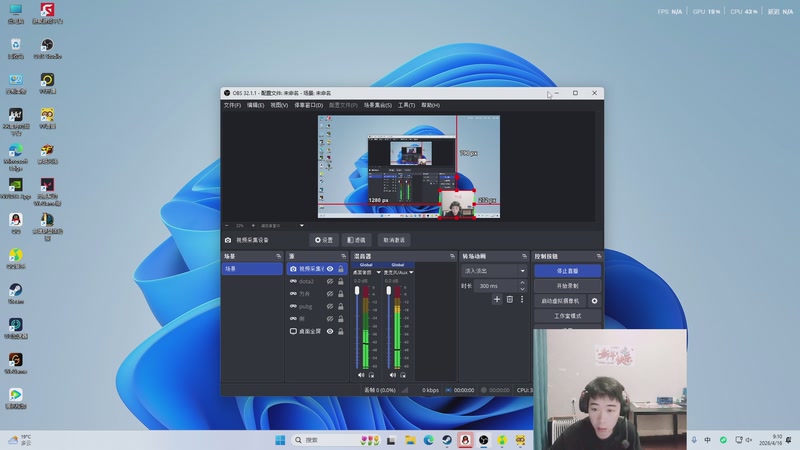Delete the selected transition with trash icon
The width and height of the screenshot is (800, 450).
click(x=510, y=299)
